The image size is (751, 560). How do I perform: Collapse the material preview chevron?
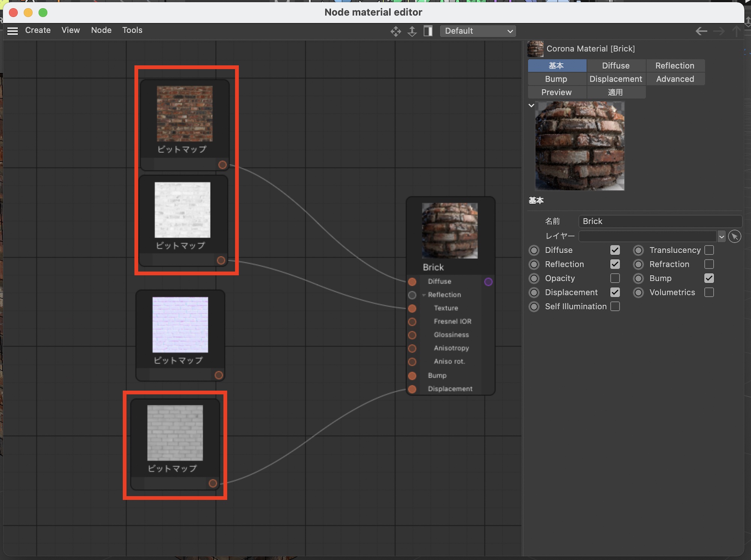tap(531, 106)
